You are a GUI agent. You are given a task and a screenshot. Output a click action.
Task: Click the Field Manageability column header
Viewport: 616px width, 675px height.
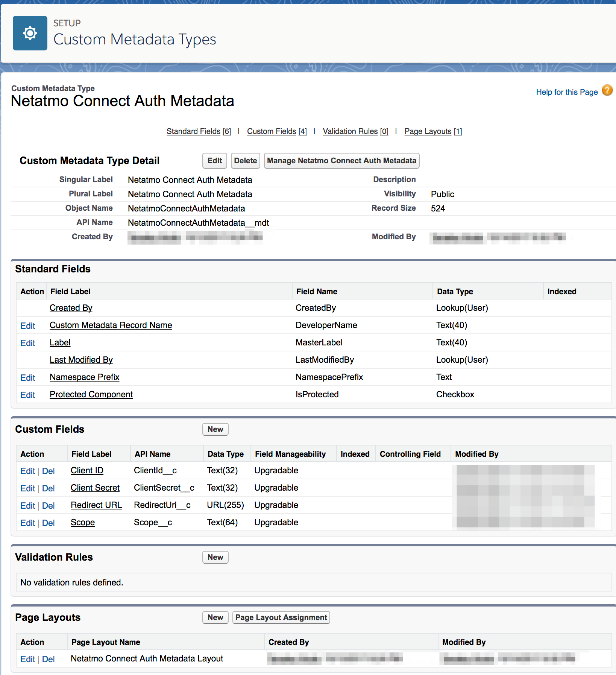click(x=290, y=454)
